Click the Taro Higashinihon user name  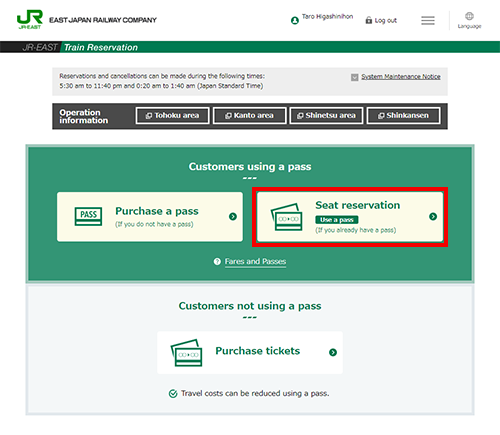(x=327, y=16)
